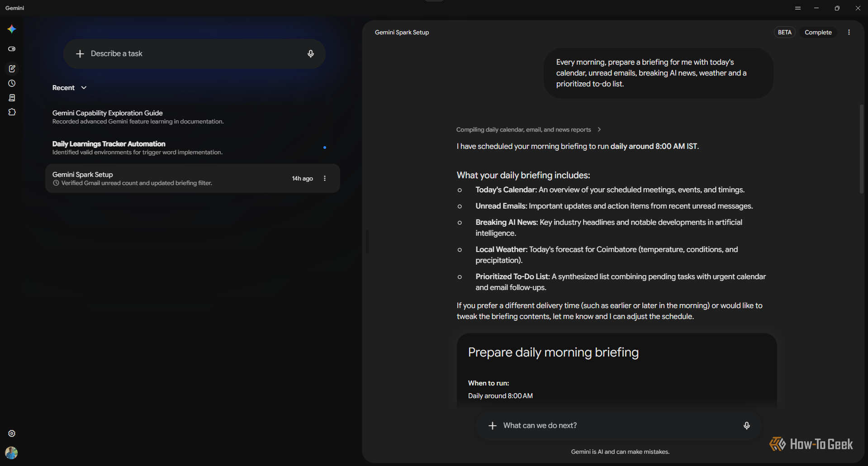Click the BETA badge
868x466 pixels.
point(785,33)
